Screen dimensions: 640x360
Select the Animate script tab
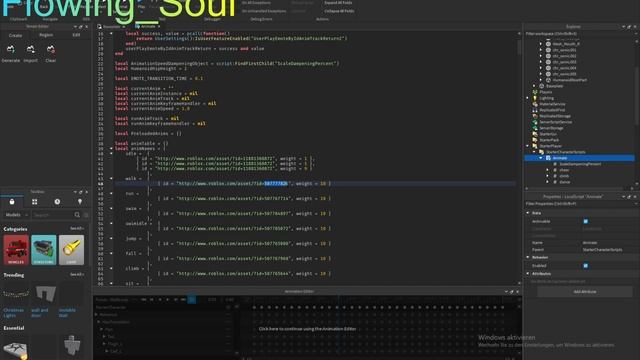148,27
